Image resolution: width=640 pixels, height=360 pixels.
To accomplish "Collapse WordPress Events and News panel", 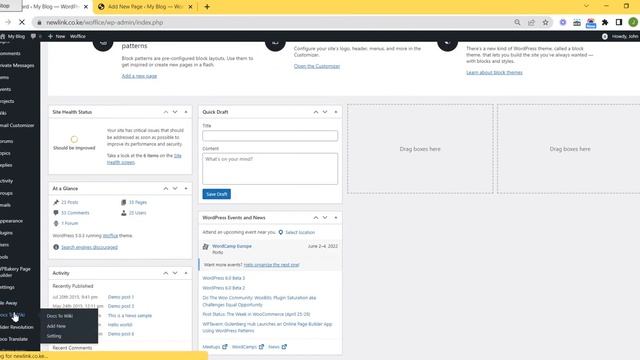I will pos(336,218).
